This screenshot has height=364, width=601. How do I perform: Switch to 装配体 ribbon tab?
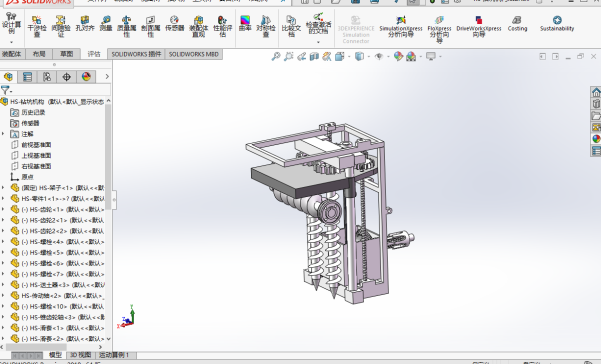click(12, 54)
